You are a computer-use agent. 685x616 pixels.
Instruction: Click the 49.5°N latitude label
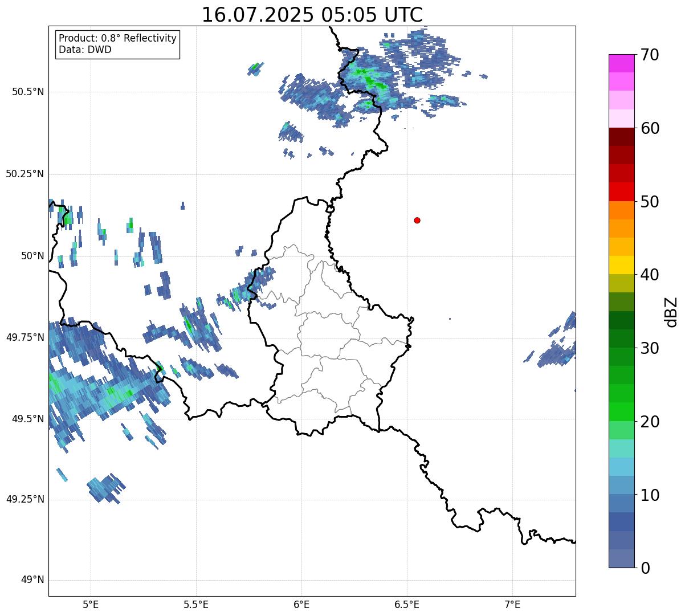[28, 419]
